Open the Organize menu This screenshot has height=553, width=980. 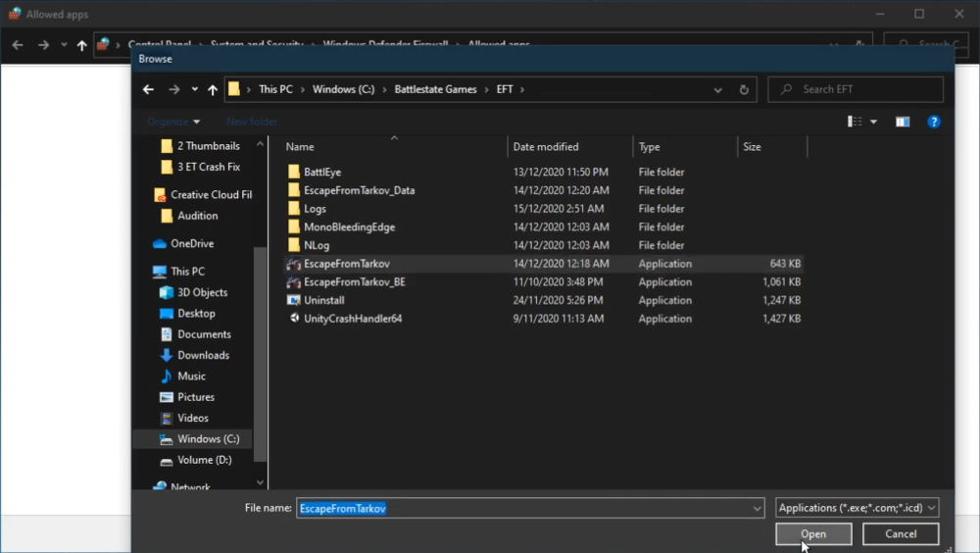pyautogui.click(x=173, y=122)
